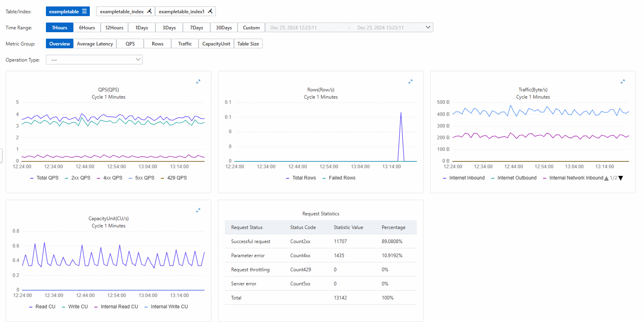Click the 89.0808% percentage cell
644x322 pixels.
click(392, 242)
